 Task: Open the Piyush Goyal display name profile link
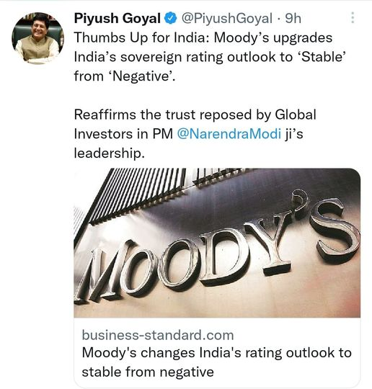pyautogui.click(x=117, y=18)
